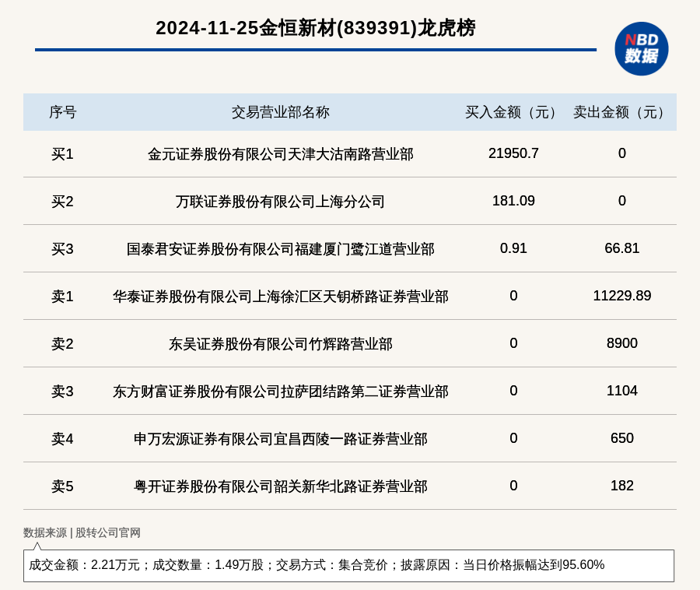Click the NBD数据 round logo
This screenshot has height=590, width=700.
(642, 49)
